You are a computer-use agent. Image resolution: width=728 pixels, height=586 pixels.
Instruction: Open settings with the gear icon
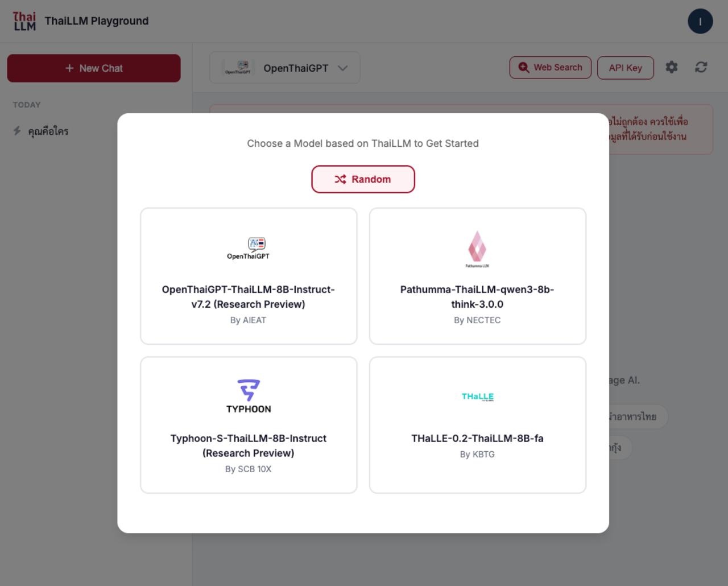pyautogui.click(x=672, y=67)
